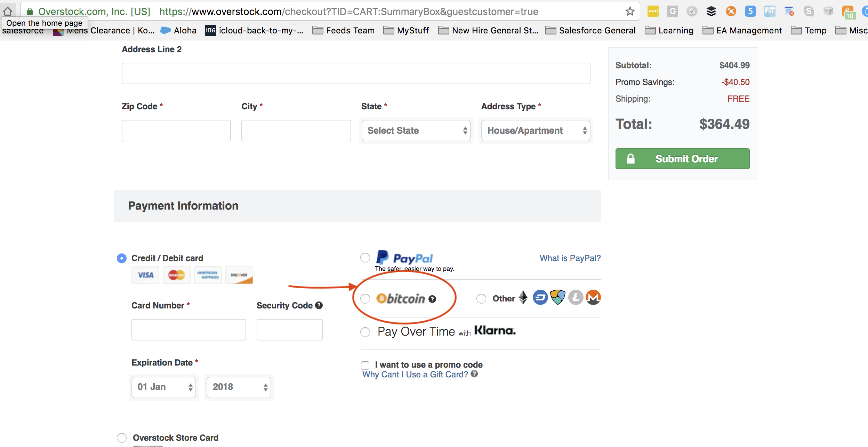
Task: Open Why Cant I Use a Gift Card link
Action: click(415, 375)
